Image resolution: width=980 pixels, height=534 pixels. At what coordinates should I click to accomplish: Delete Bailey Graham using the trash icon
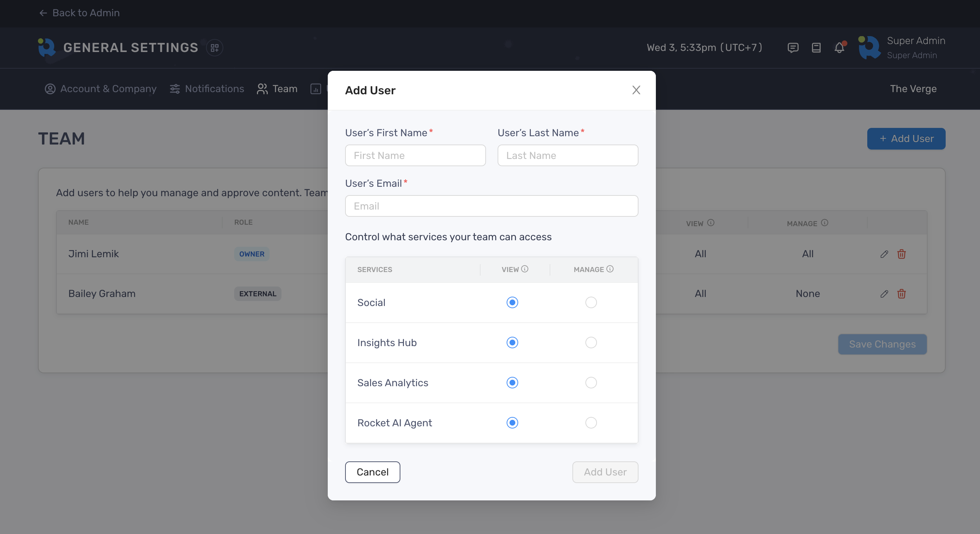901,294
